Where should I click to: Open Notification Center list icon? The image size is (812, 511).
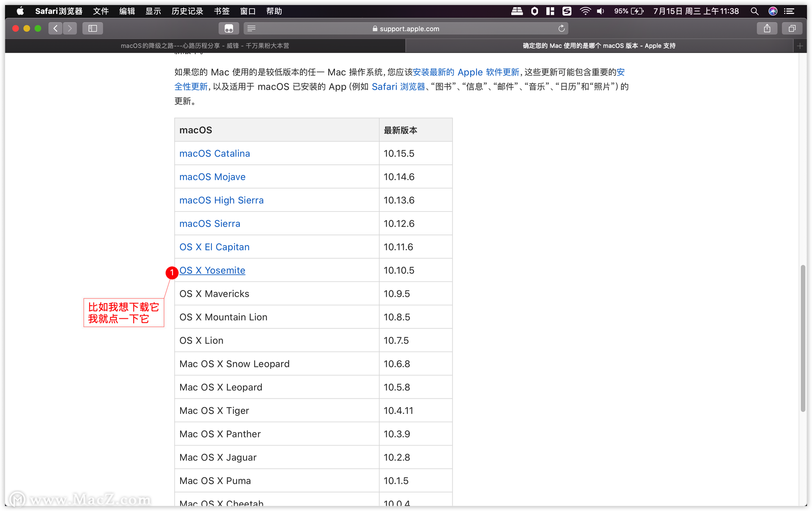[789, 11]
